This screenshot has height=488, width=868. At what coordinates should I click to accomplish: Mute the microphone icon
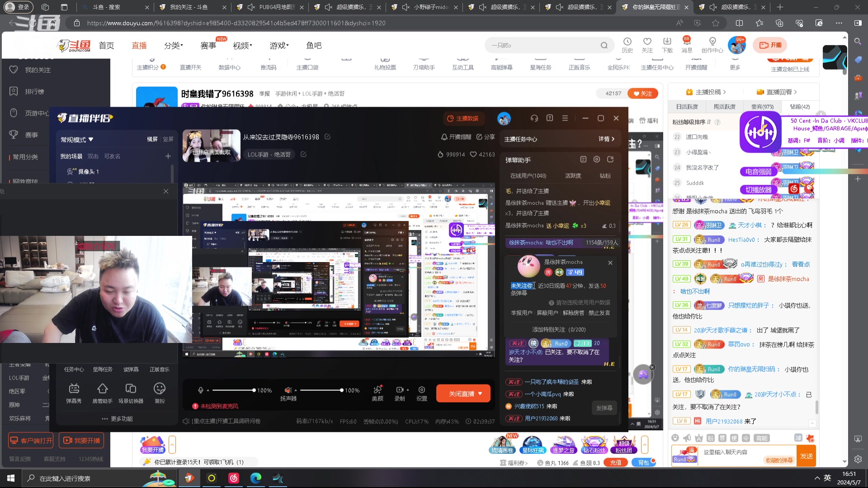(201, 390)
